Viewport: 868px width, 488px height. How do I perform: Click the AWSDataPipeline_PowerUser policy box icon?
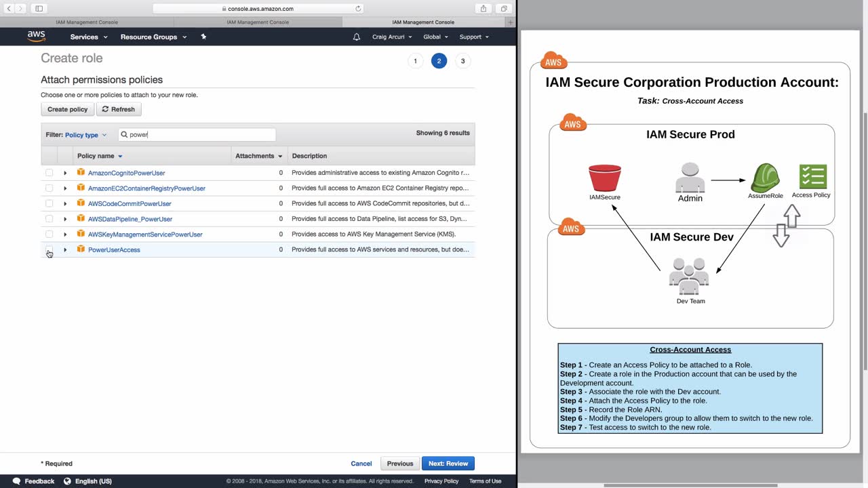[x=81, y=219]
